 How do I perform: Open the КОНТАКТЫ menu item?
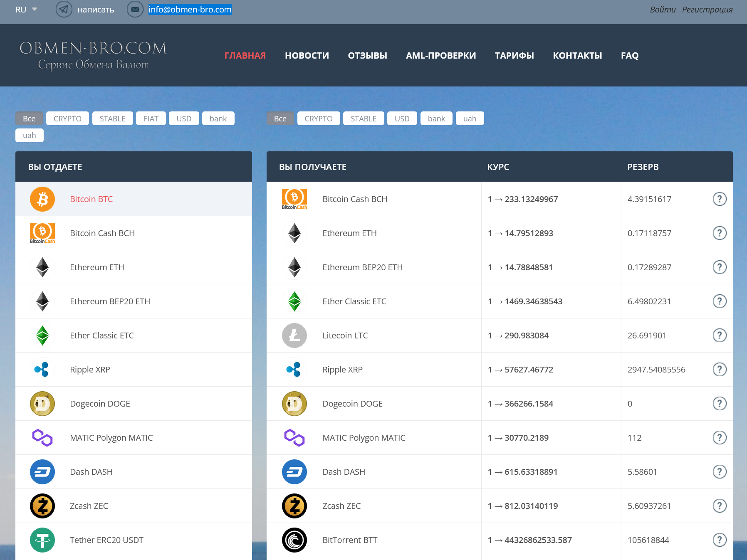pyautogui.click(x=577, y=56)
